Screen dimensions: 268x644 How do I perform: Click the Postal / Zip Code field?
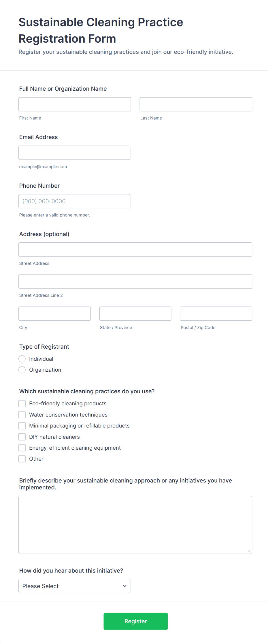point(216,314)
